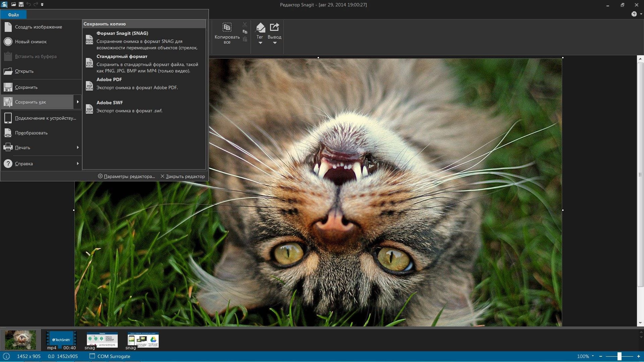
Task: Click the STD standard format file icon
Action: [x=89, y=63]
